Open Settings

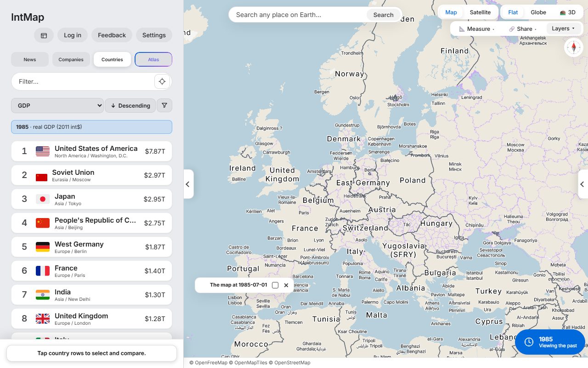(154, 35)
